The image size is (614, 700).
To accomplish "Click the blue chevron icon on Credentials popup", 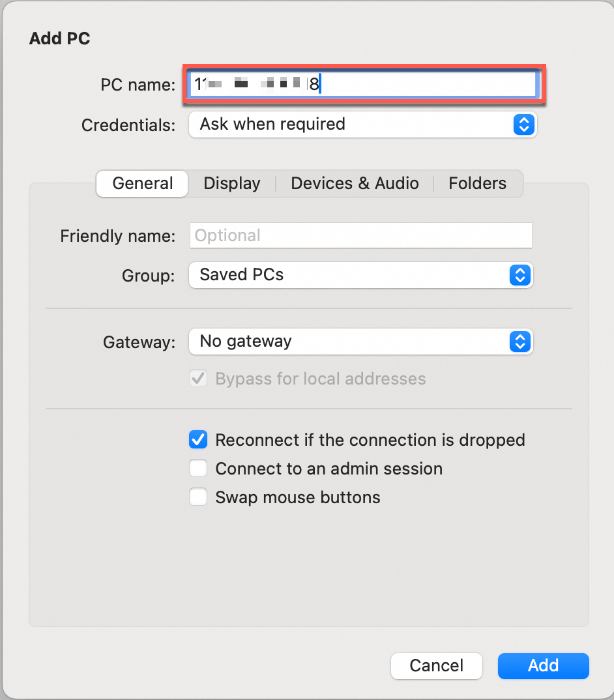I will point(524,124).
